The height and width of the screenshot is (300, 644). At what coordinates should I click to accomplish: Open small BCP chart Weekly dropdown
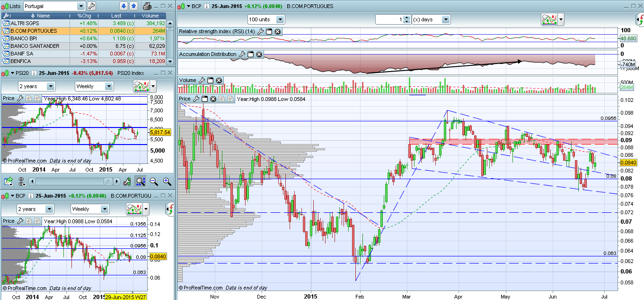click(104, 209)
